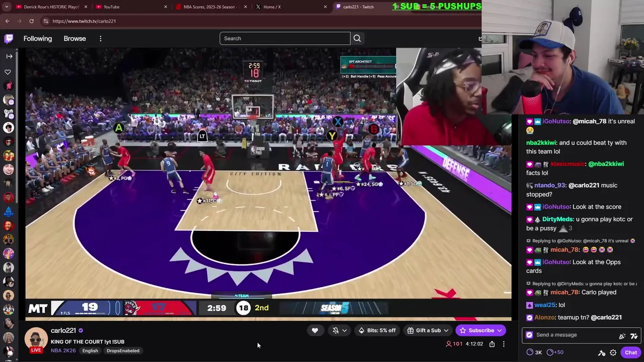Claim the +50 channel points bonus

pyautogui.click(x=555, y=352)
